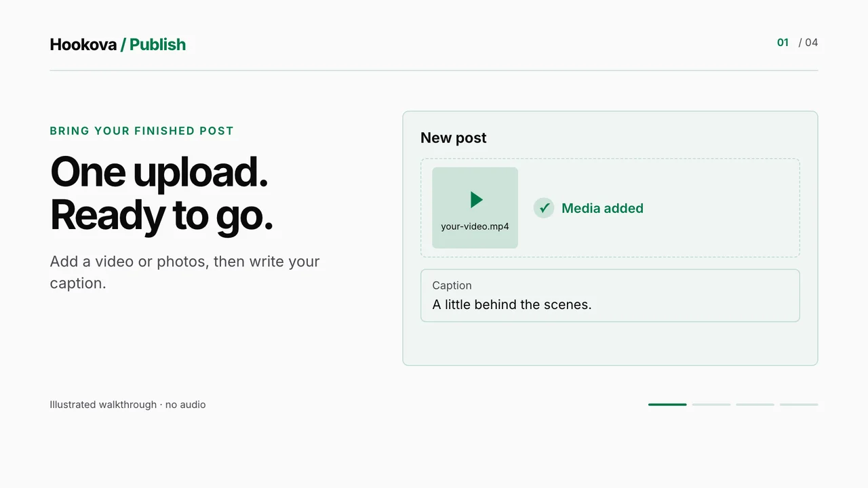Jump to the second progress segment

click(711, 405)
